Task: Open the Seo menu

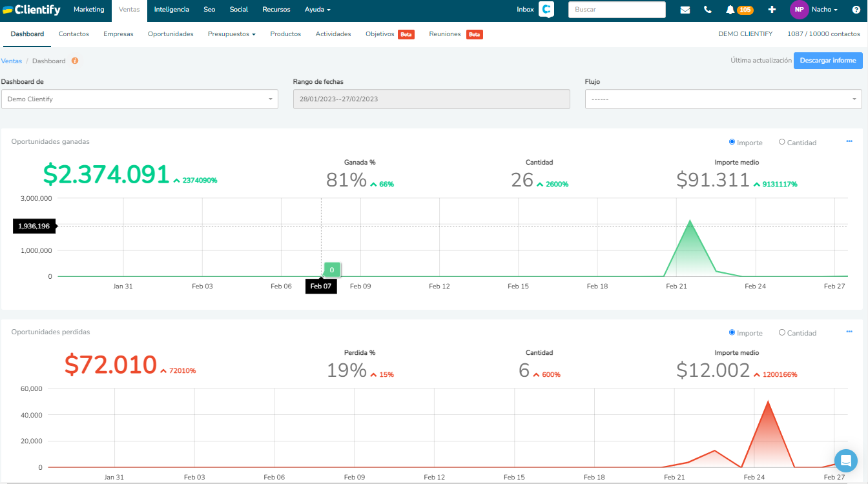Action: [x=209, y=10]
